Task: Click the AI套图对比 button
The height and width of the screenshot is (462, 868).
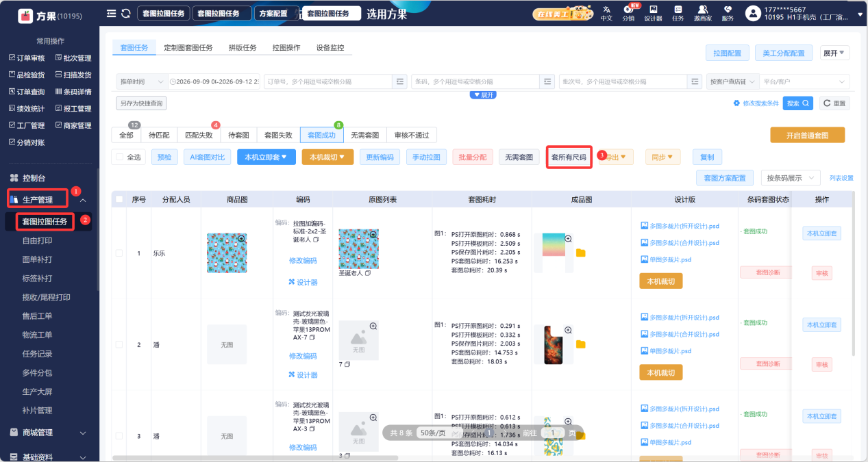Action: (x=207, y=157)
